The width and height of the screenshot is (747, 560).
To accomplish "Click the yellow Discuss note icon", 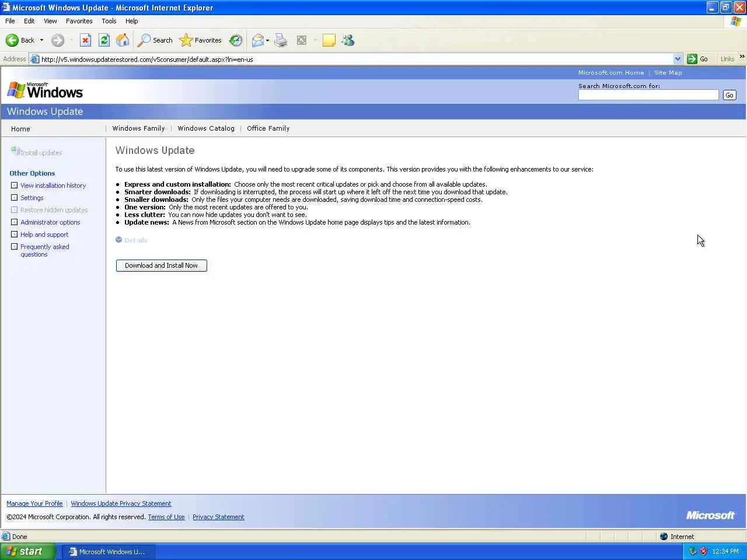I will pos(329,40).
